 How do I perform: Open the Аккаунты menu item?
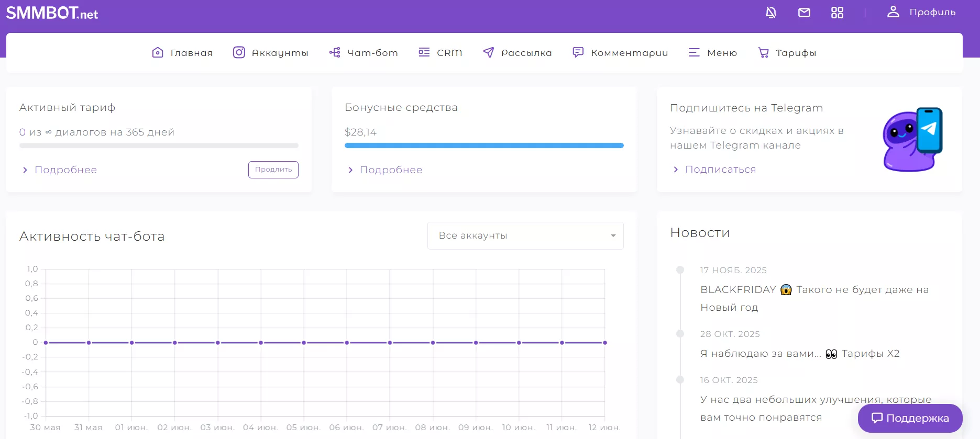pyautogui.click(x=280, y=53)
